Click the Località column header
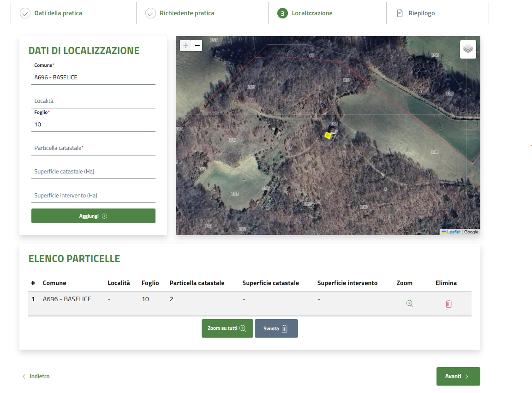Image resolution: width=532 pixels, height=393 pixels. 119,283
